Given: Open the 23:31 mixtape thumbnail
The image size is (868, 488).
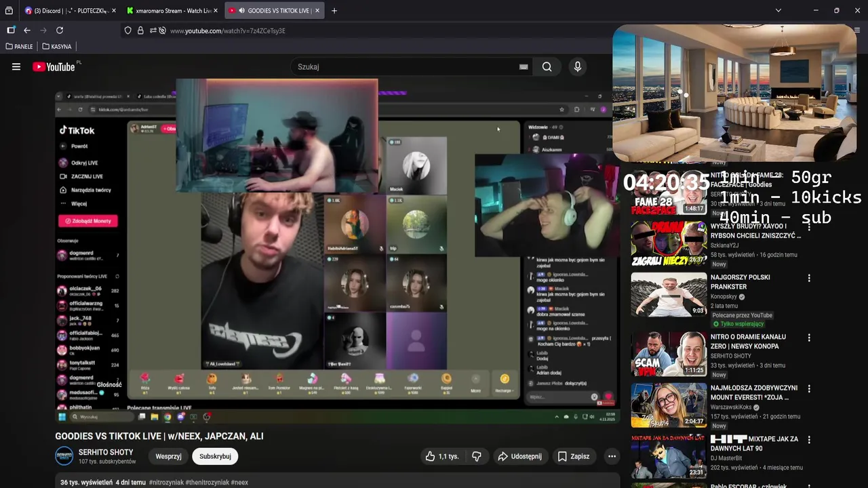Looking at the screenshot, I should (669, 456).
